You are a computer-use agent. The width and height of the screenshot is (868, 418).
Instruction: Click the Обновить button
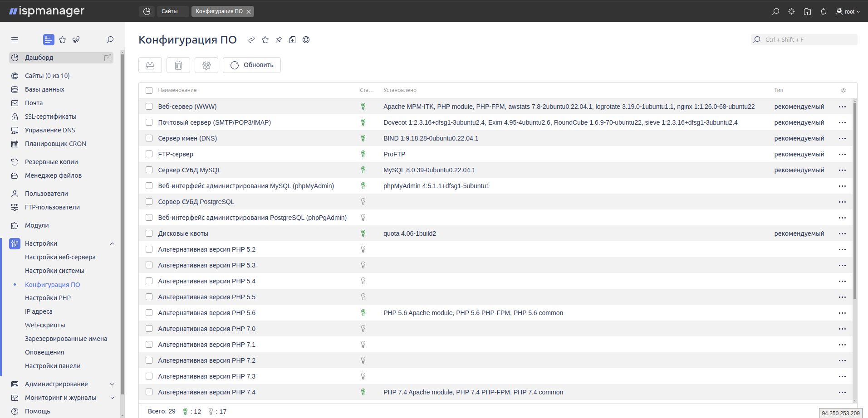pos(252,65)
